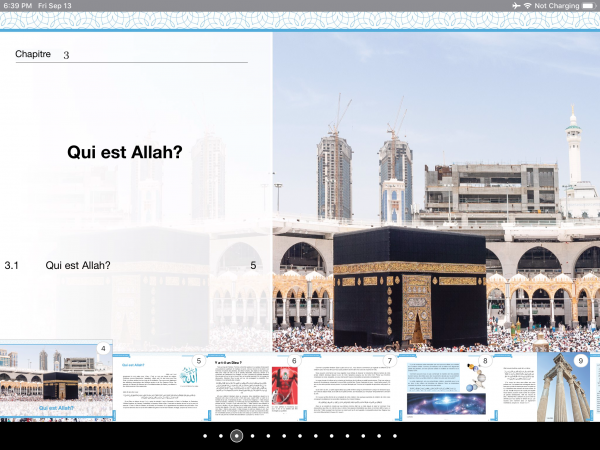Tap the Wi-Fi icon in the status bar
Screen dimensions: 600x450
click(527, 6)
